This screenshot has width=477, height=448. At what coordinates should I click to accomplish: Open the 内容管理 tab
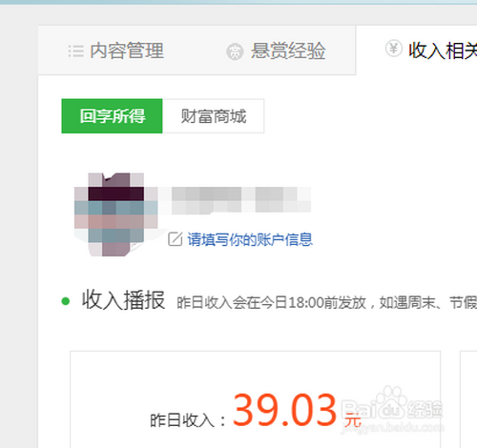click(127, 51)
